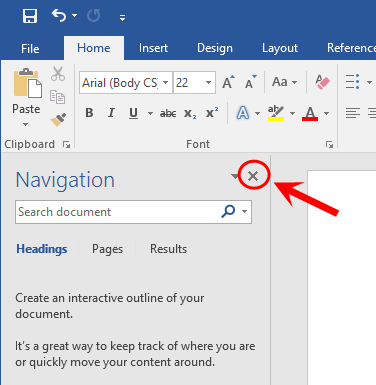Toggle Strikethrough formatting
This screenshot has width=376, height=385.
coord(168,114)
